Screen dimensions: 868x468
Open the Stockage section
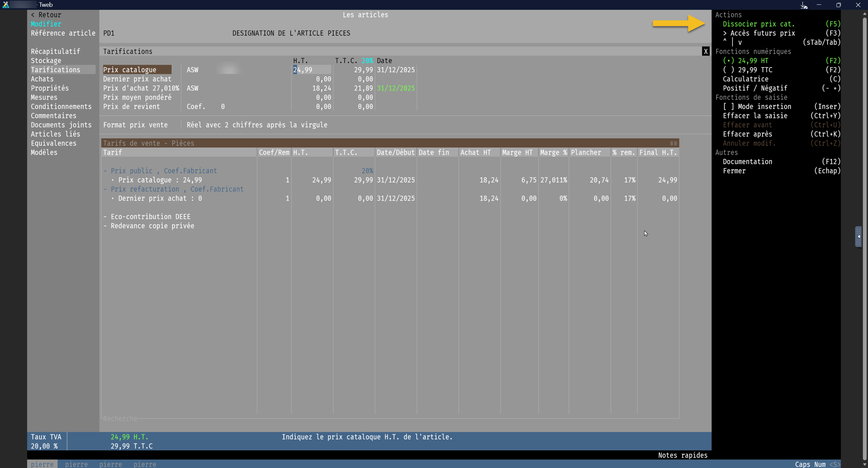point(46,61)
